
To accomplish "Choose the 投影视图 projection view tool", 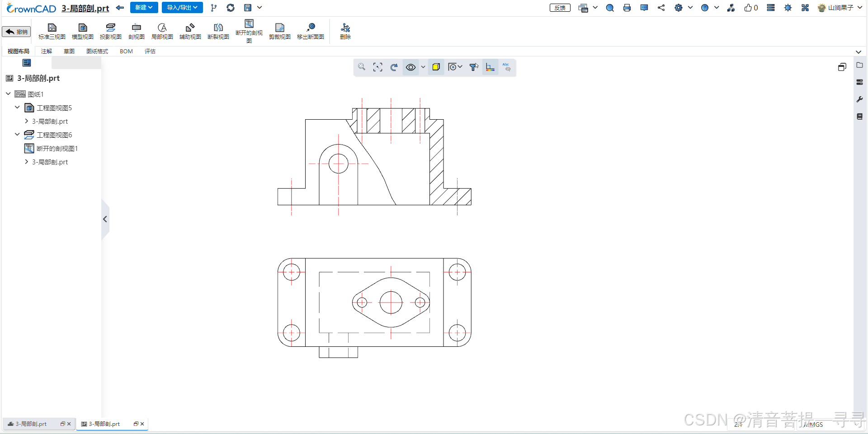I will [x=111, y=32].
